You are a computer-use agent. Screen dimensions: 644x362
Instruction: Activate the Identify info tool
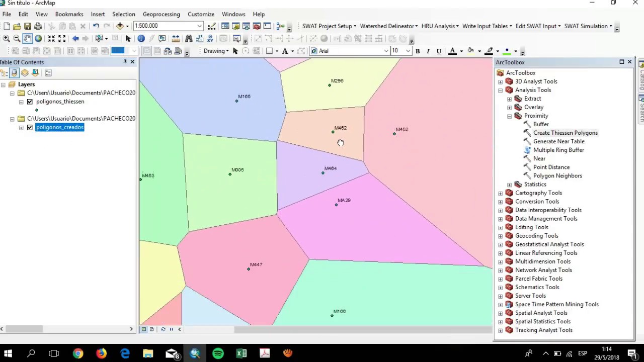(141, 38)
